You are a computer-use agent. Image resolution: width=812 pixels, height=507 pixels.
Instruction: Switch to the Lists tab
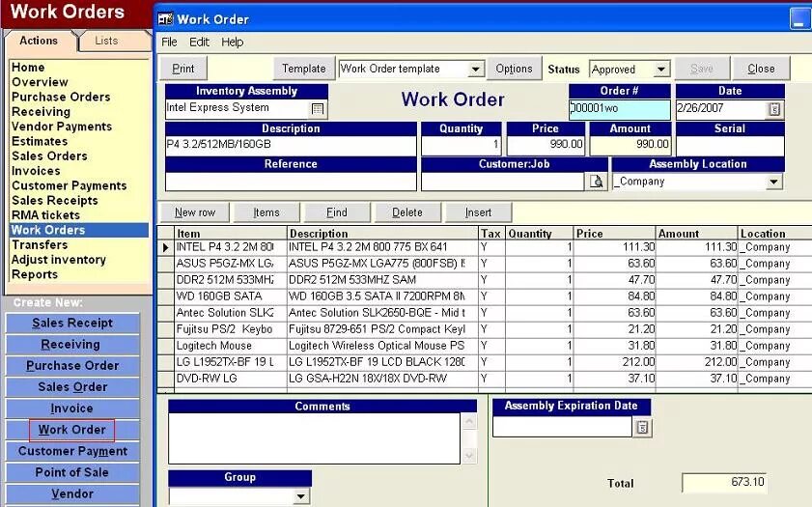(x=106, y=41)
